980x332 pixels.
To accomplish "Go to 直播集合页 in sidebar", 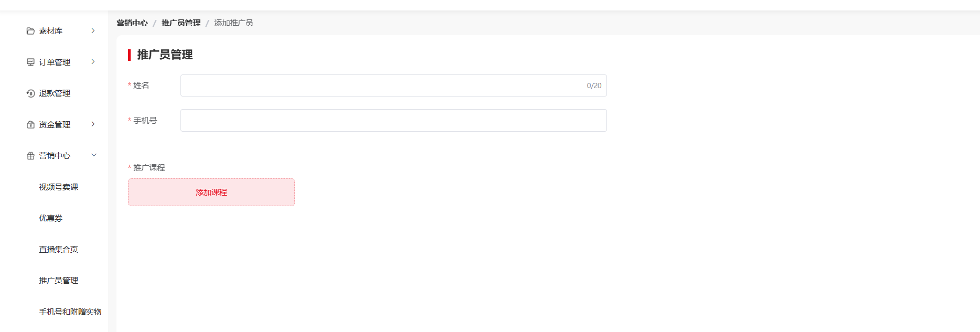I will coord(58,249).
